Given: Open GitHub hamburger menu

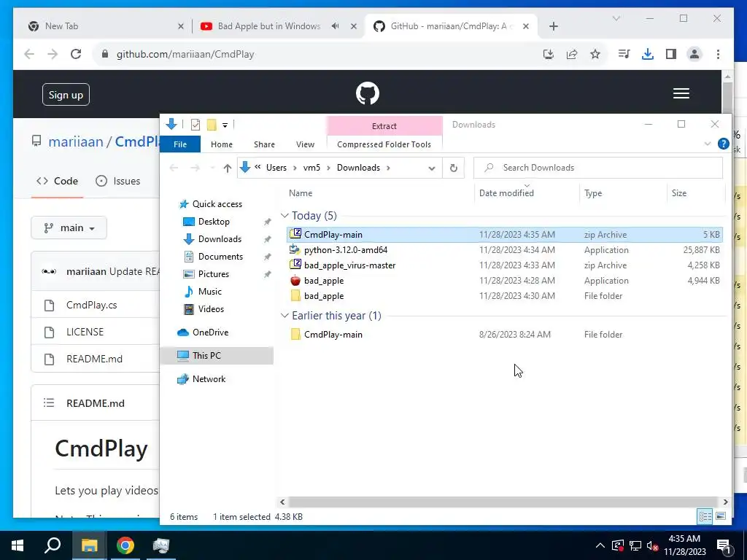Looking at the screenshot, I should [x=681, y=93].
